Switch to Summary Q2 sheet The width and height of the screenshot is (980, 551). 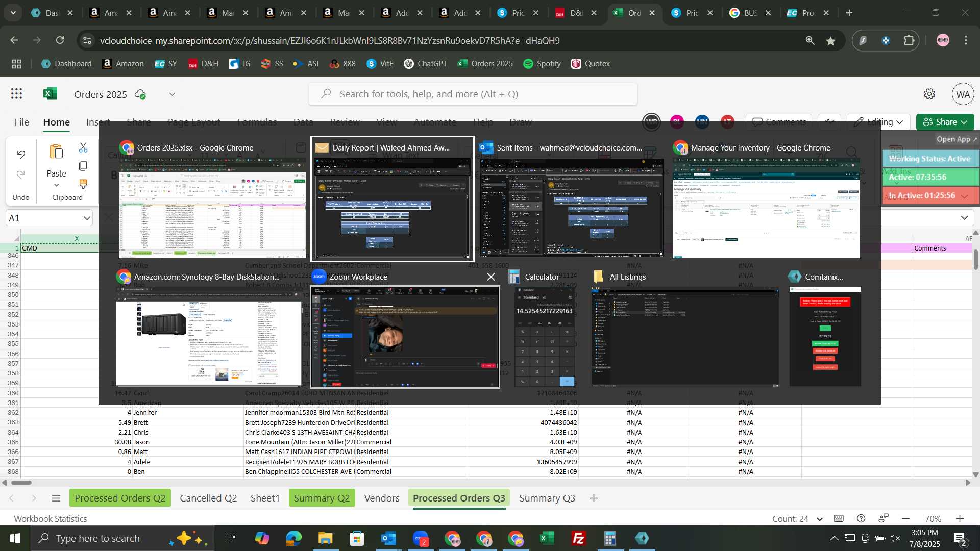point(322,498)
